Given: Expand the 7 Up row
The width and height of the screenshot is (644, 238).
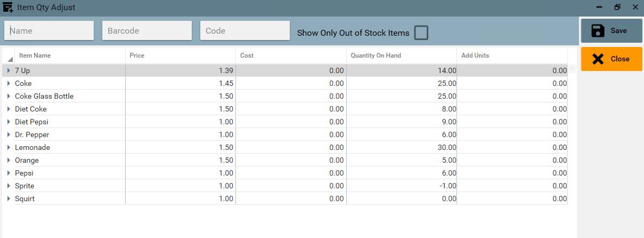Looking at the screenshot, I should (x=9, y=70).
